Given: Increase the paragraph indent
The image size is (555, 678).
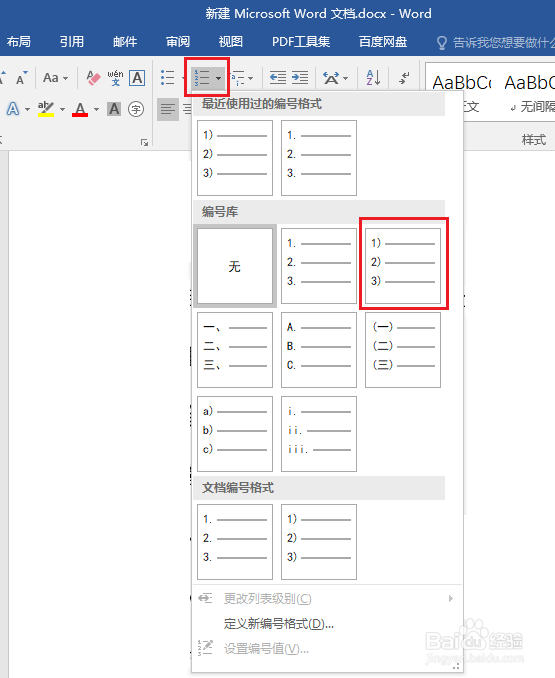Looking at the screenshot, I should click(x=300, y=78).
